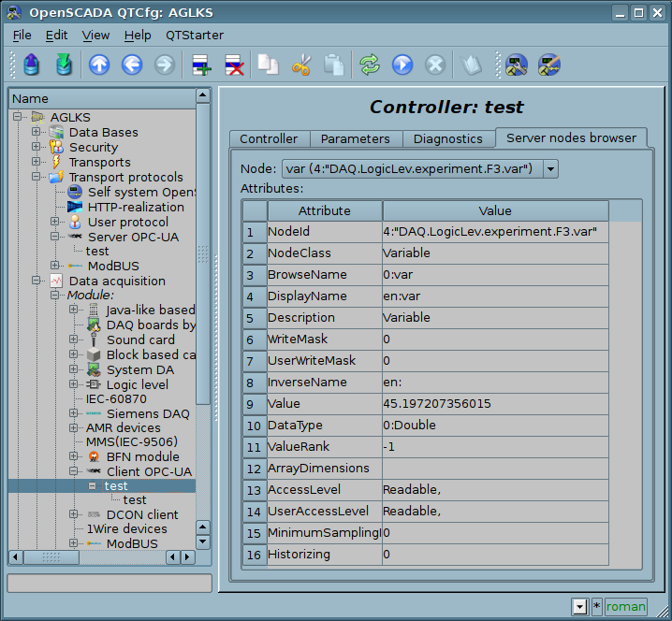The image size is (672, 621).
Task: Open the View menu
Action: pos(95,36)
